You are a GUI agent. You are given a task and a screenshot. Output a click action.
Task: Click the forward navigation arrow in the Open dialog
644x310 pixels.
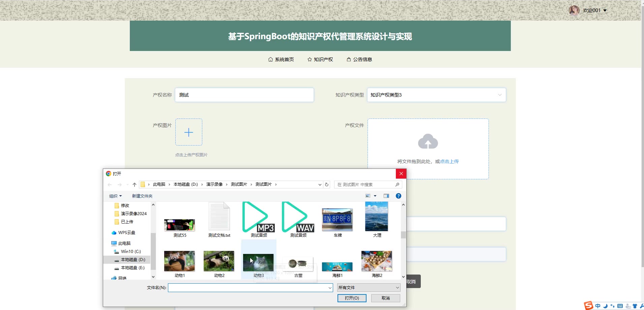pyautogui.click(x=119, y=184)
